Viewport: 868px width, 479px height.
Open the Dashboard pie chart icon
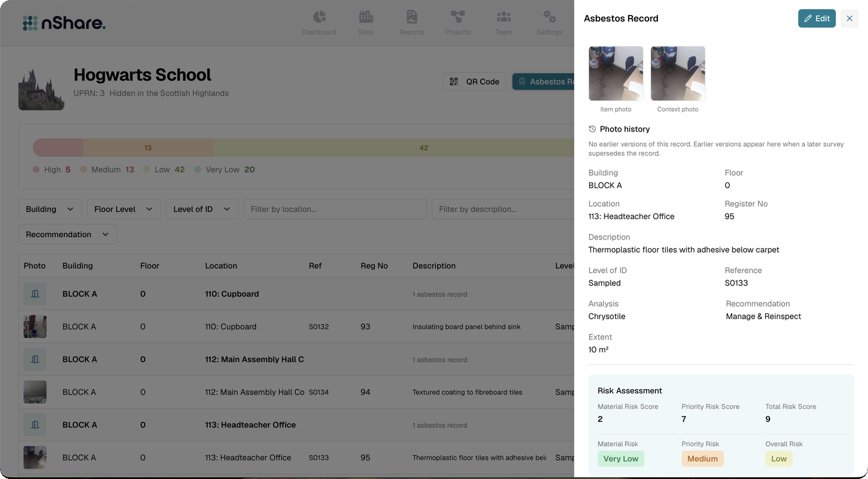pyautogui.click(x=319, y=17)
